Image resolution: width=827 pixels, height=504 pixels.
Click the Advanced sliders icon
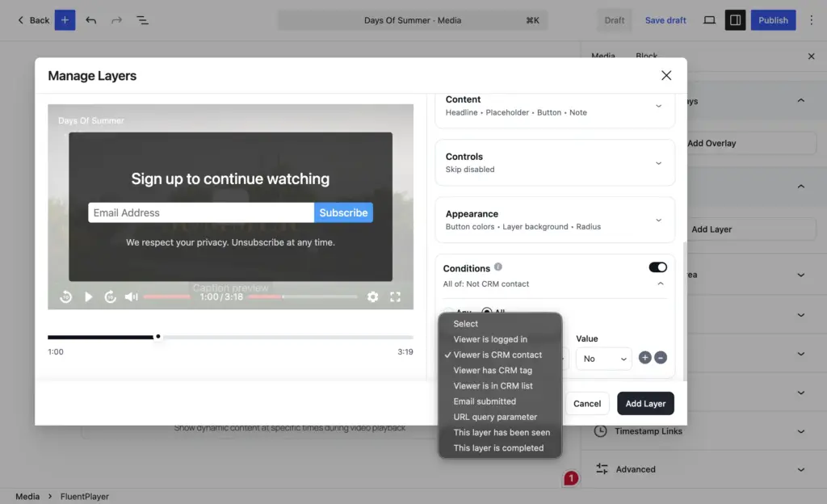tap(602, 468)
